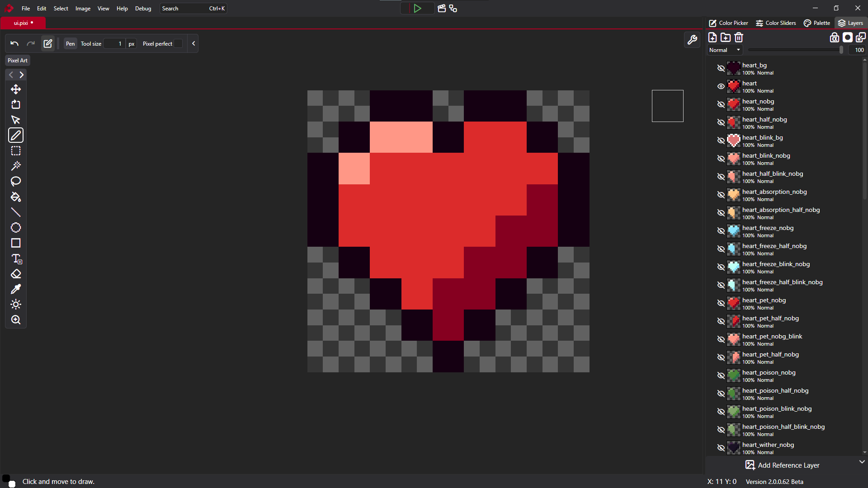The image size is (868, 488).
Task: Click the primary black color swatch
Action: pos(6,478)
